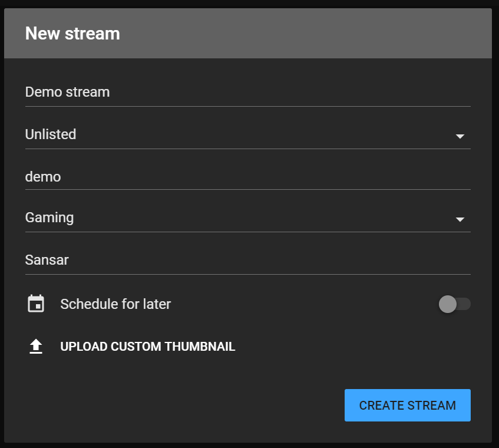Click the New stream dialog header

pos(72,33)
